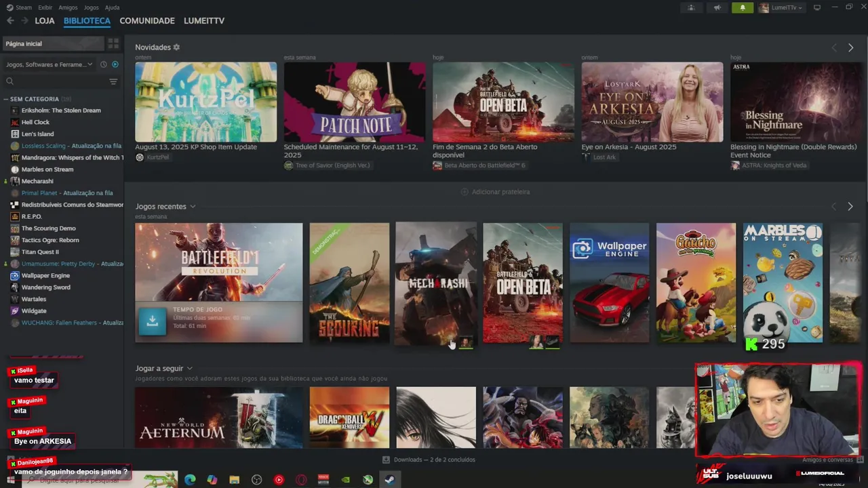Go to the LOJA tab

[x=45, y=21]
